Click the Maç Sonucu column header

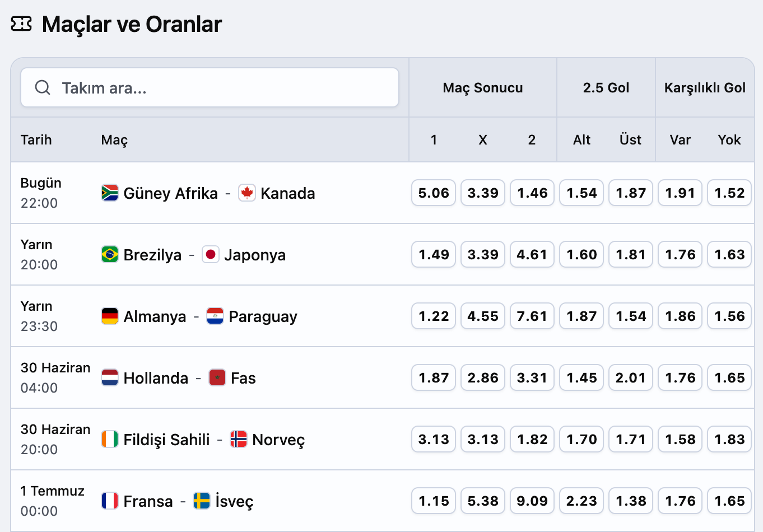(483, 88)
